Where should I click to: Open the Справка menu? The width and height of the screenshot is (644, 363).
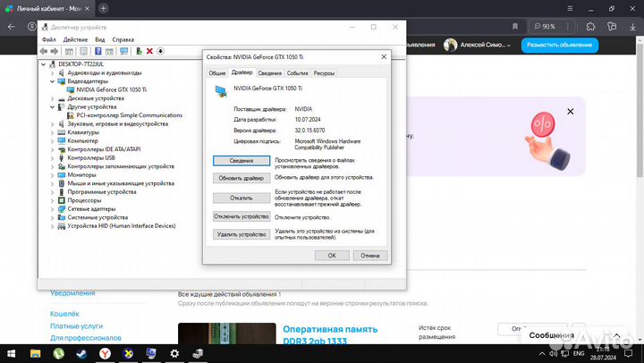[123, 40]
